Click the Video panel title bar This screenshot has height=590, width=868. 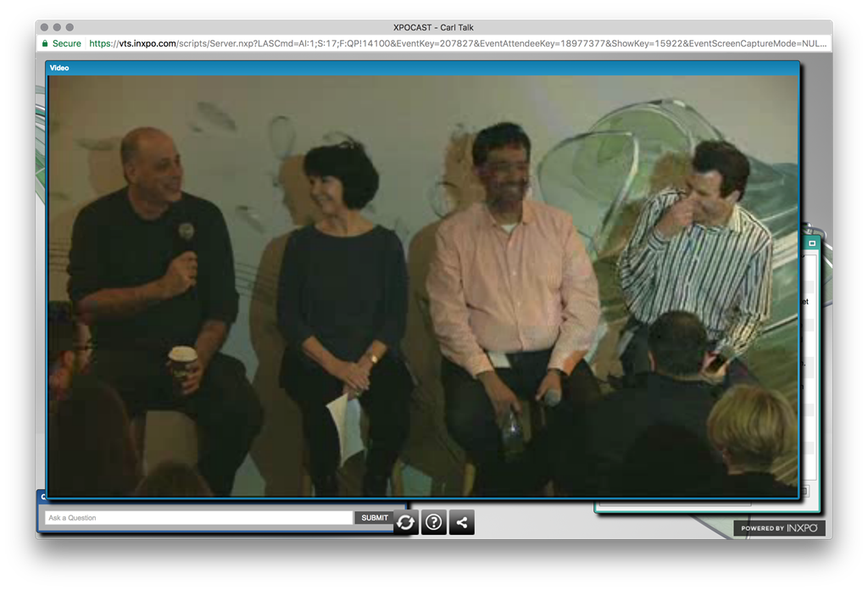[422, 68]
